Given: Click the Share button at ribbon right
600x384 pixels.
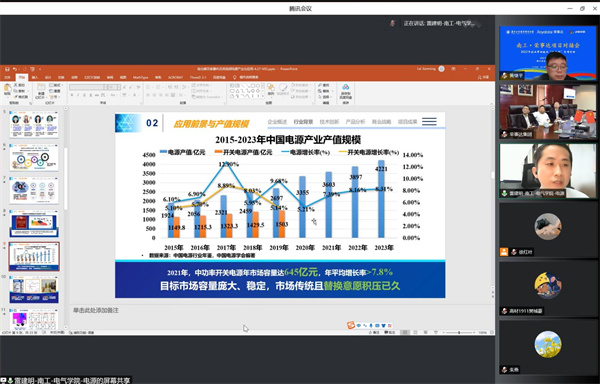Looking at the screenshot, I should pyautogui.click(x=483, y=77).
